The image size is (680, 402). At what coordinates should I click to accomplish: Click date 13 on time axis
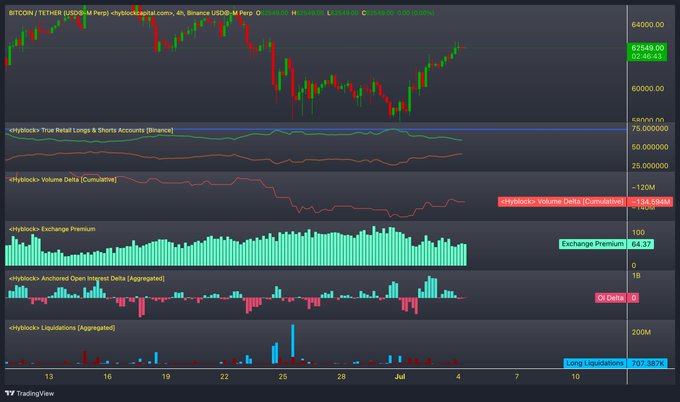49,376
